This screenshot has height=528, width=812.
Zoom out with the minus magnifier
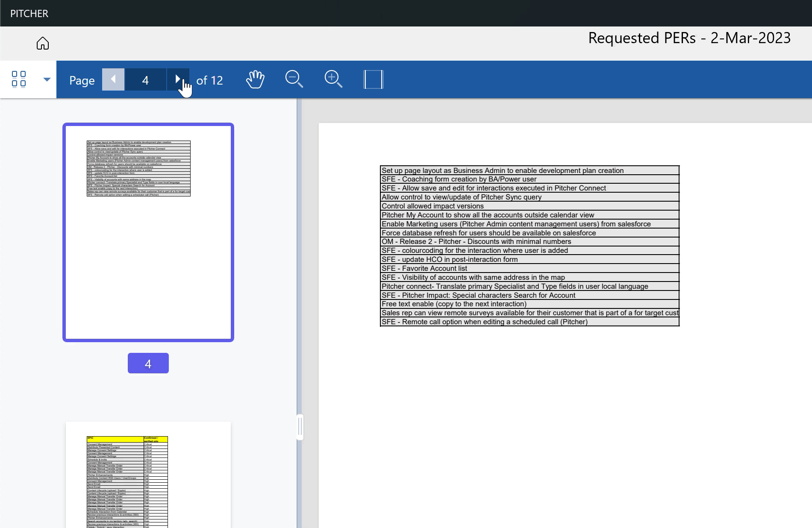tap(294, 79)
